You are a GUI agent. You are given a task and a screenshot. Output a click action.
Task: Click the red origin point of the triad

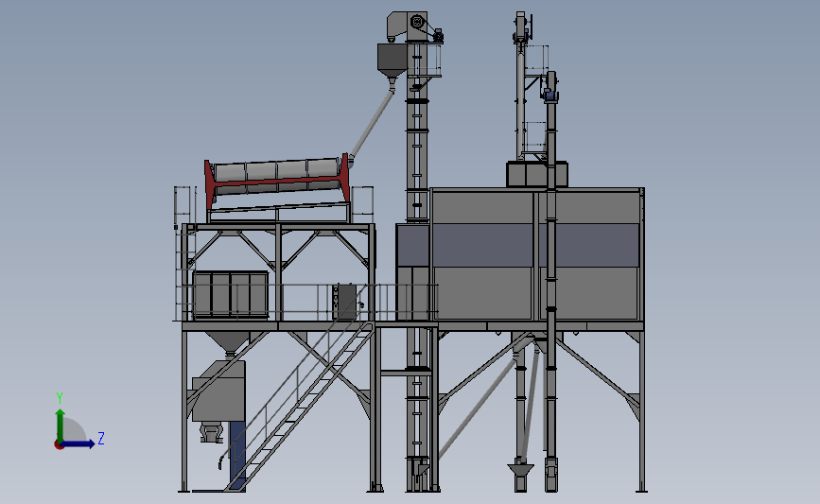(x=59, y=445)
